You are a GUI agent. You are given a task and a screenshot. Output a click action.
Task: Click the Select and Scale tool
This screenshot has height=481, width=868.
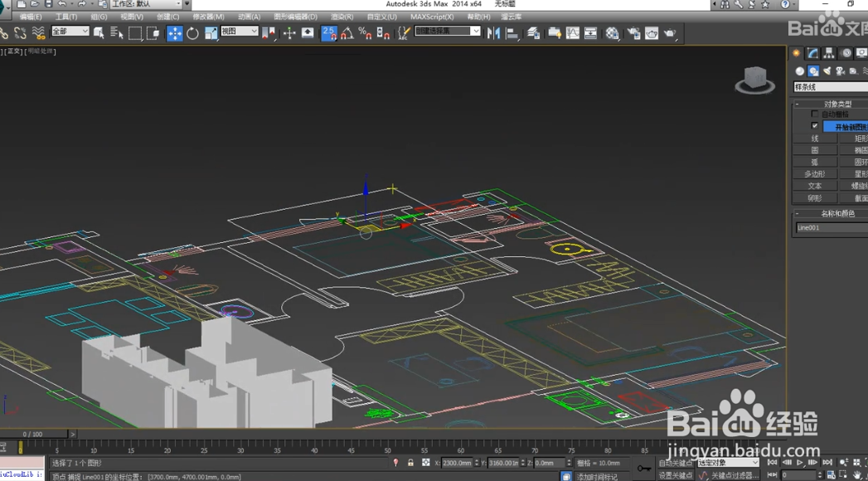point(211,33)
